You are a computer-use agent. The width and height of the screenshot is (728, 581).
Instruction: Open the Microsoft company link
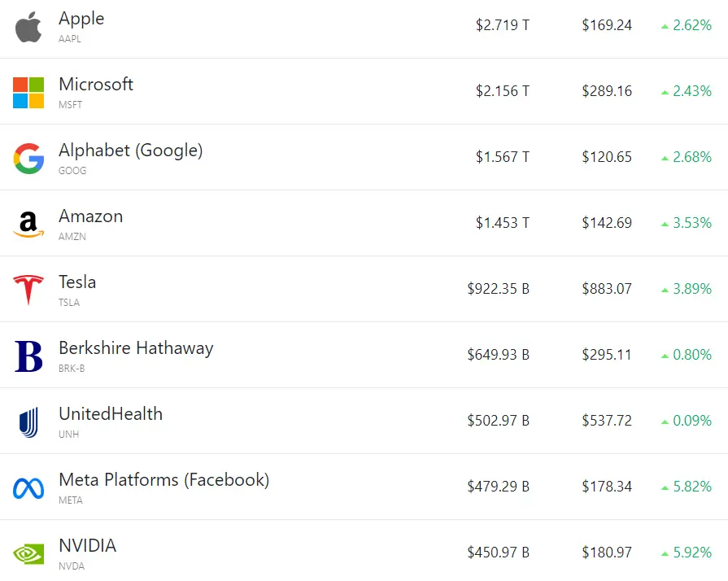96,84
